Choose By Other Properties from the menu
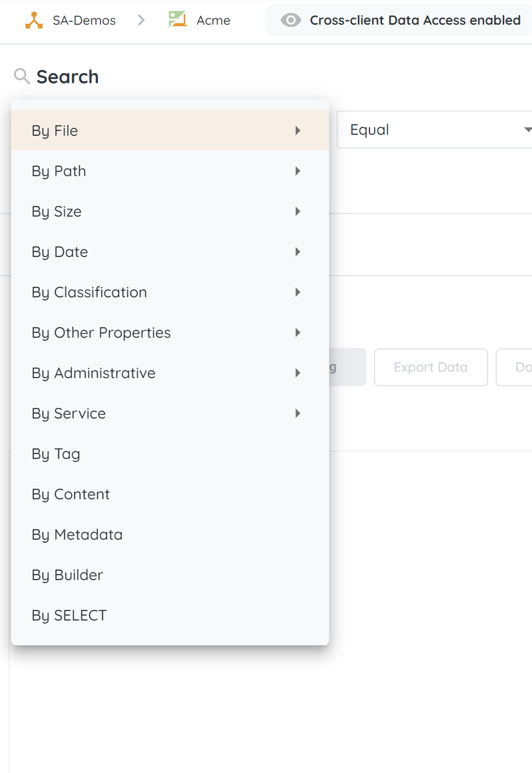 pyautogui.click(x=101, y=333)
